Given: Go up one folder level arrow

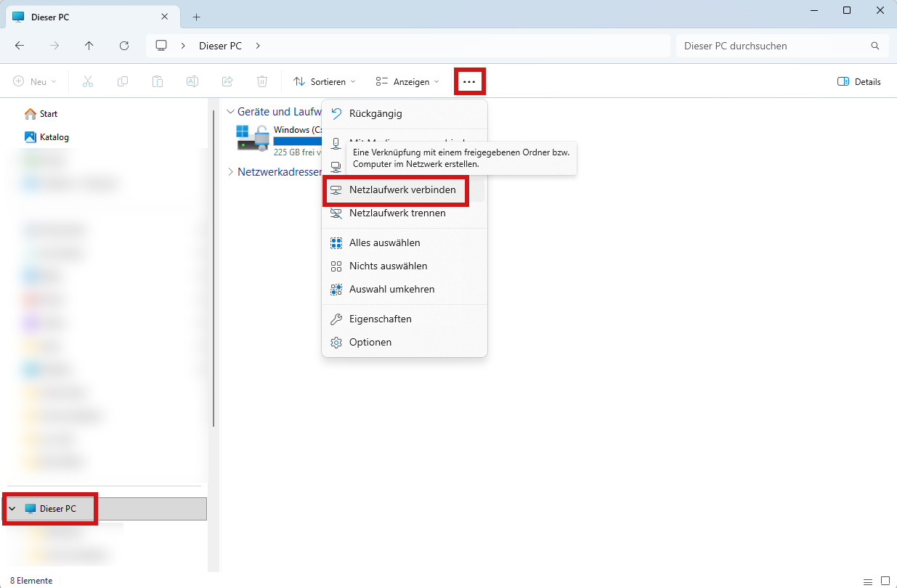Looking at the screenshot, I should click(x=89, y=46).
